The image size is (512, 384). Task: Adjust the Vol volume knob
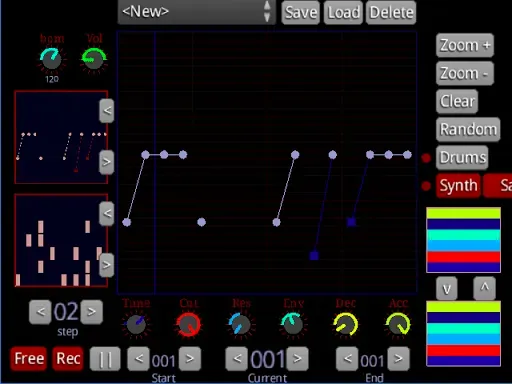(94, 59)
